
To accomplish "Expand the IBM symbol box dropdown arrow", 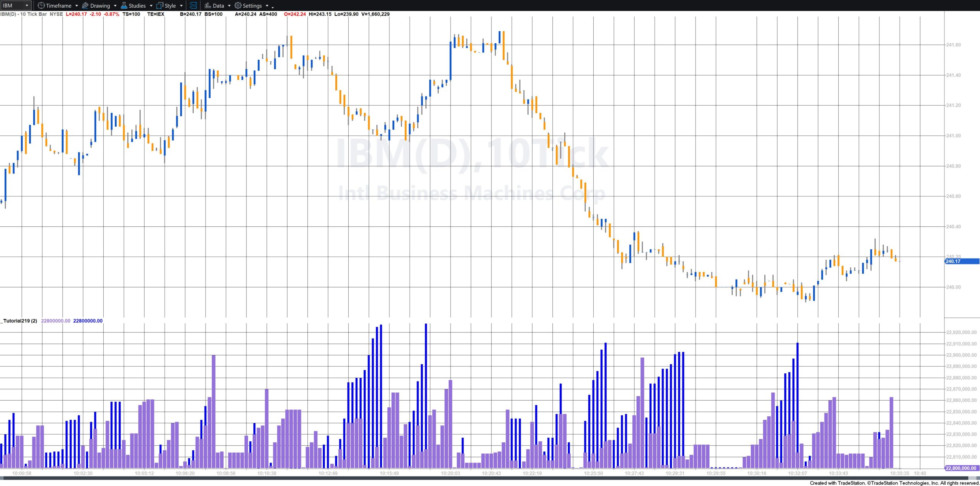I will (27, 5).
